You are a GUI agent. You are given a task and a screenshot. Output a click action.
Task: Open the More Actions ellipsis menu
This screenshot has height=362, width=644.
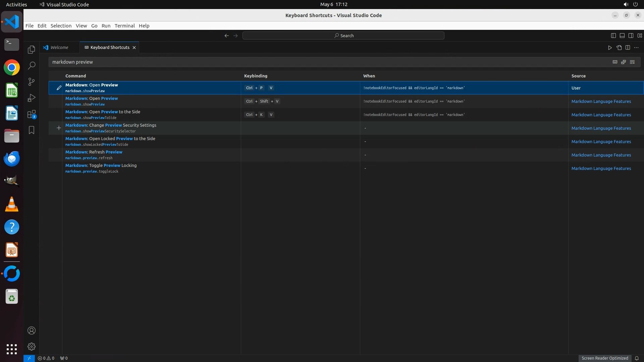click(636, 48)
